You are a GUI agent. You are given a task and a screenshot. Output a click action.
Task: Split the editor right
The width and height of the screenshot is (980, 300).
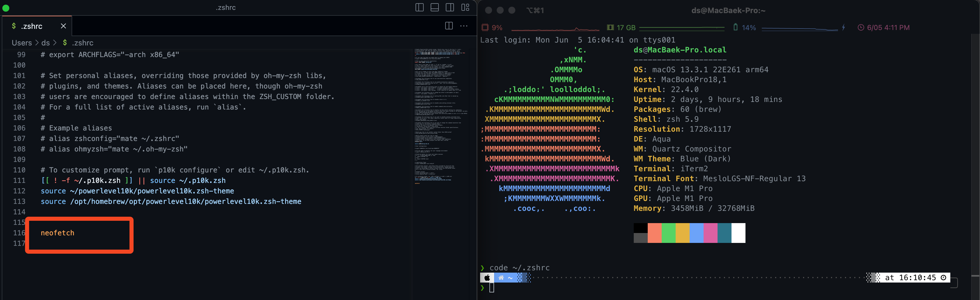[449, 26]
